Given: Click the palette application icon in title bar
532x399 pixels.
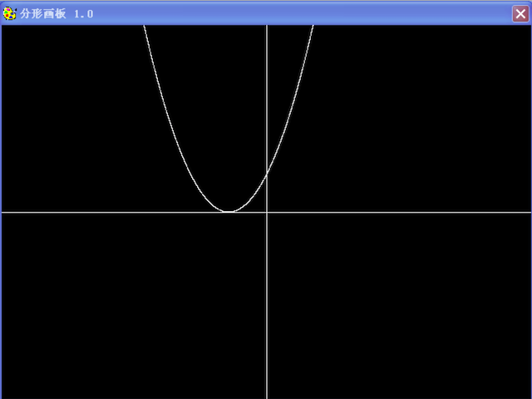Looking at the screenshot, I should [x=9, y=13].
